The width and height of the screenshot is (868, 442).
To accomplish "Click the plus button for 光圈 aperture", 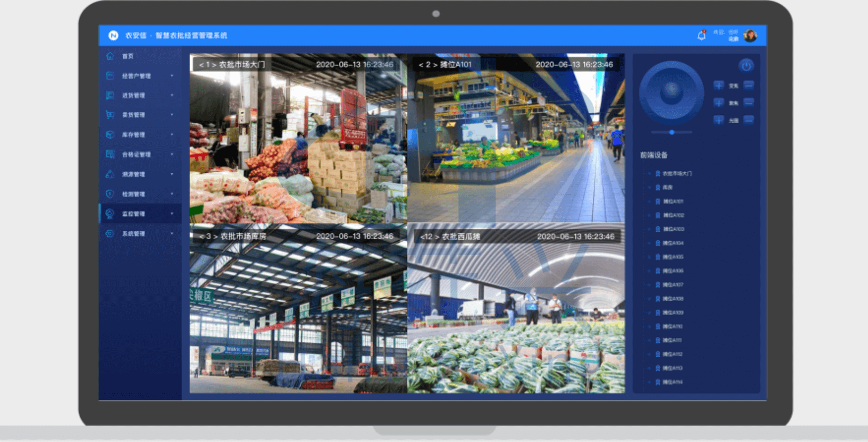I will pos(719,120).
